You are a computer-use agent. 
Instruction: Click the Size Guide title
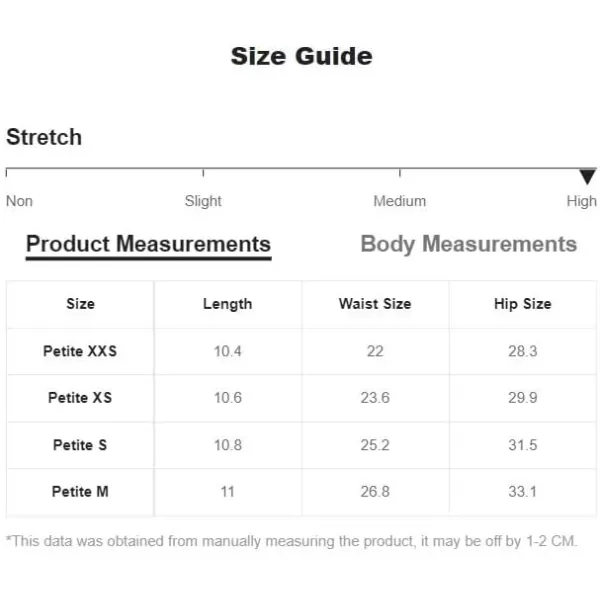click(x=302, y=56)
